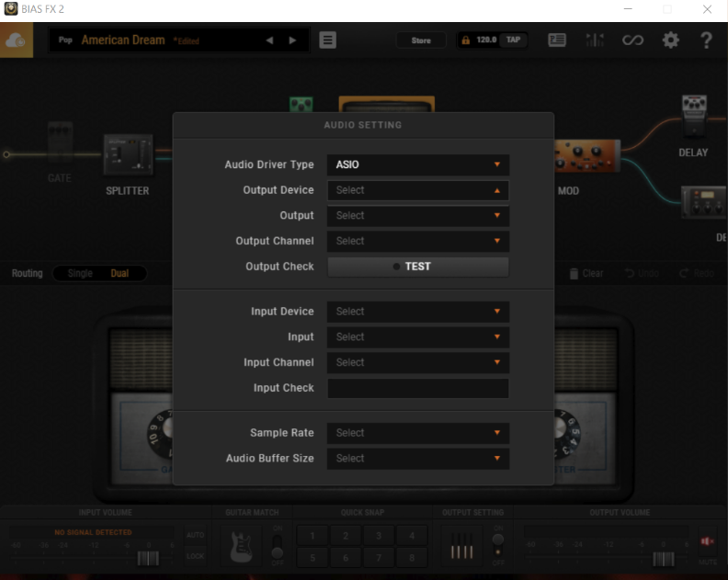The height and width of the screenshot is (580, 728).
Task: Click the settings gear icon
Action: coord(670,40)
